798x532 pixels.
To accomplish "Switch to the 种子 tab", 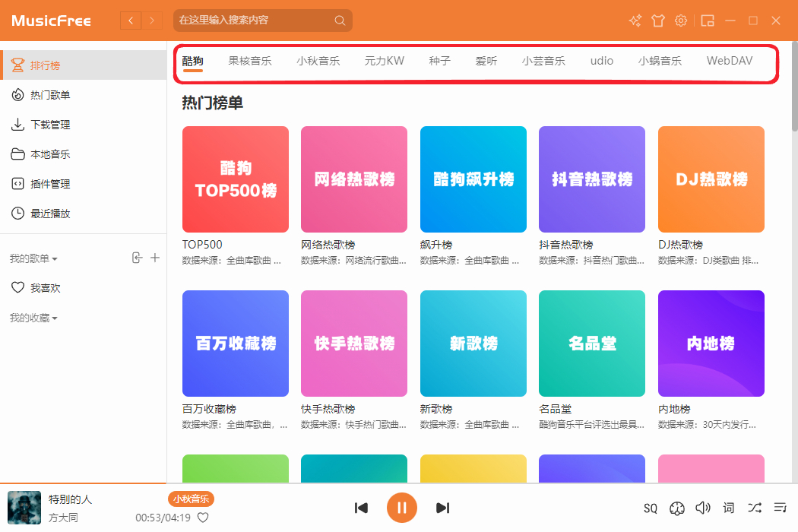I will (440, 61).
